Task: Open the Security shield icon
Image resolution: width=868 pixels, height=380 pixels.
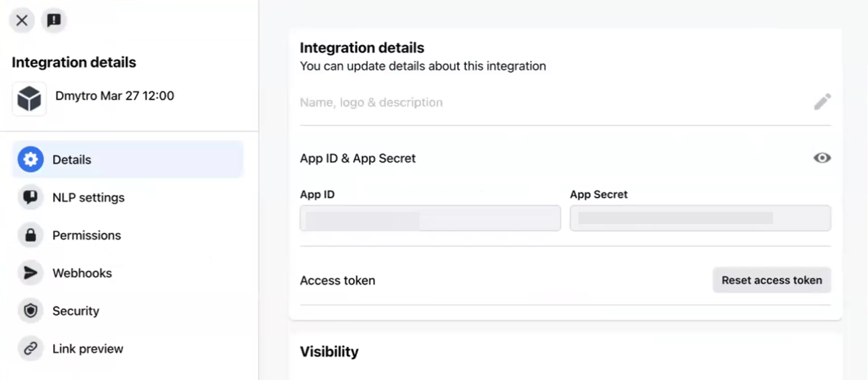Action: point(30,311)
